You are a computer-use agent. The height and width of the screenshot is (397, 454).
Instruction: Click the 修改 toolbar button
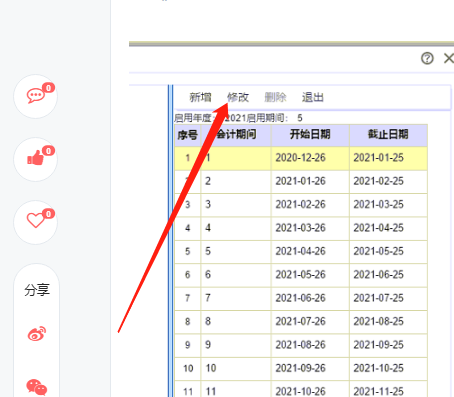point(238,97)
